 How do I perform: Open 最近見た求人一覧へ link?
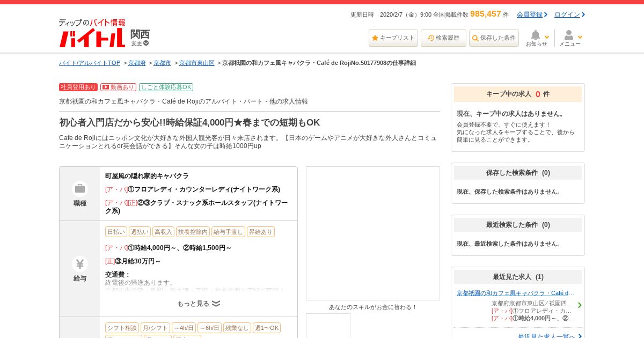(x=546, y=336)
